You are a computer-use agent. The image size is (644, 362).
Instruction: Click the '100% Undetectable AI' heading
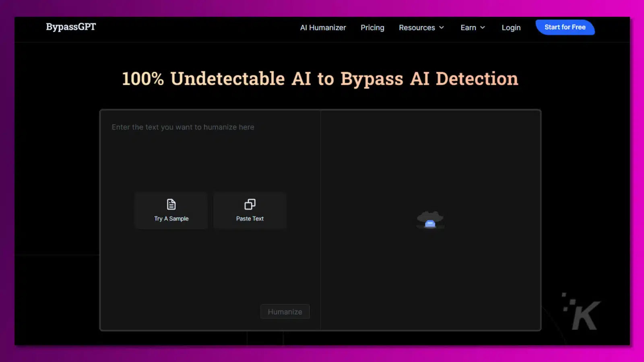320,78
